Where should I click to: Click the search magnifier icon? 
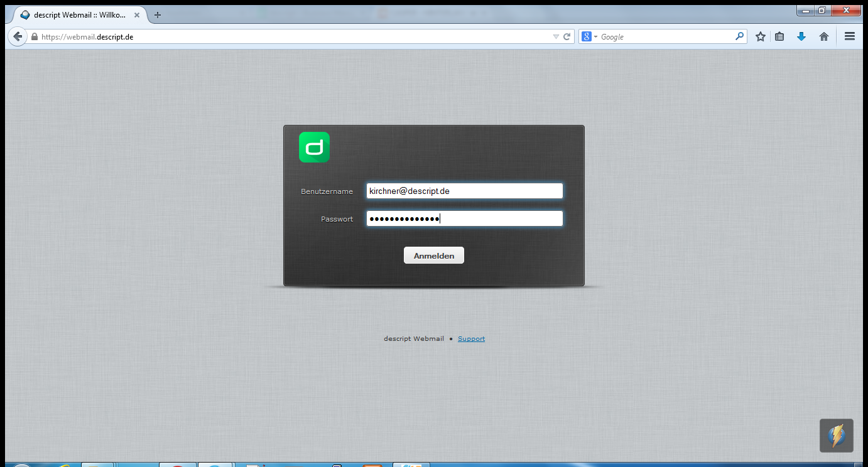(739, 36)
